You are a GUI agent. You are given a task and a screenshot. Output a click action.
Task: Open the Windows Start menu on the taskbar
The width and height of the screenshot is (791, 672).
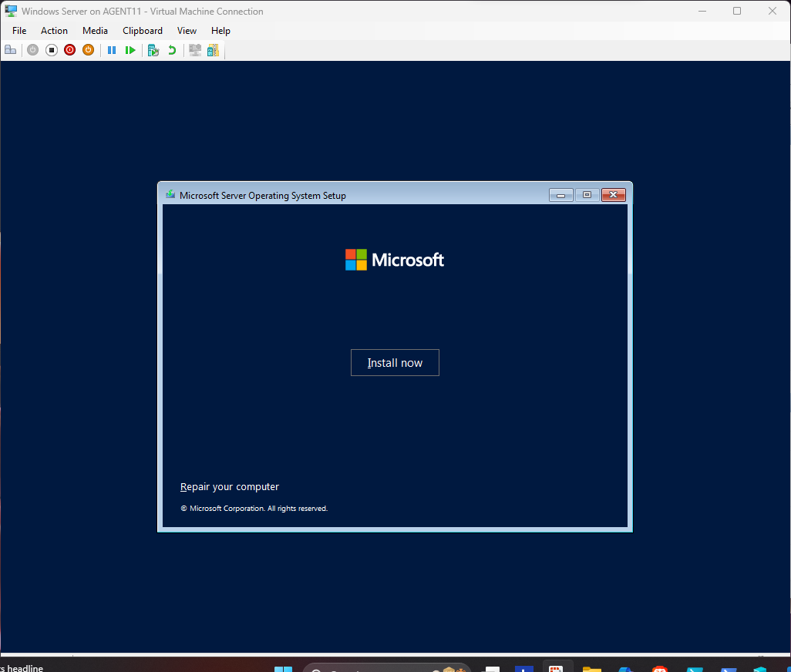pos(284,669)
